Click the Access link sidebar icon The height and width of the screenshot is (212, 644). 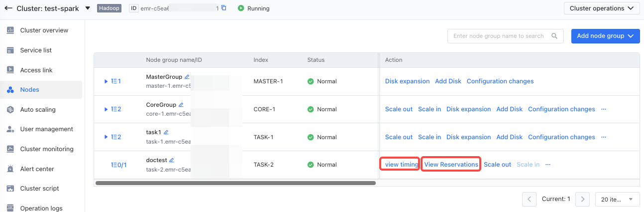[10, 70]
